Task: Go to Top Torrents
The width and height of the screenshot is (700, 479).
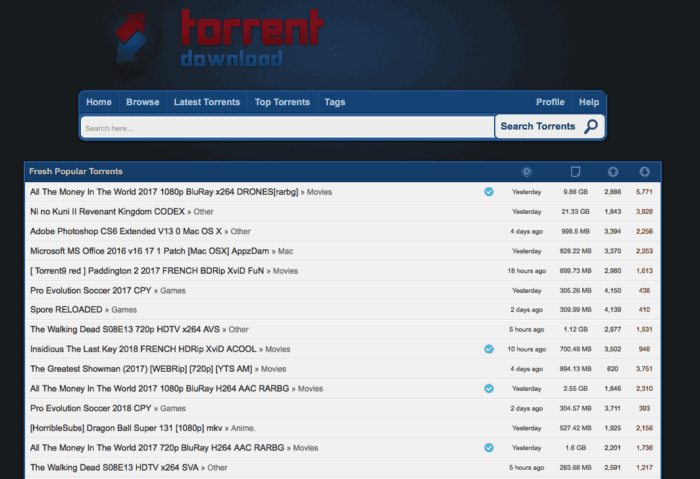Action: 282,102
